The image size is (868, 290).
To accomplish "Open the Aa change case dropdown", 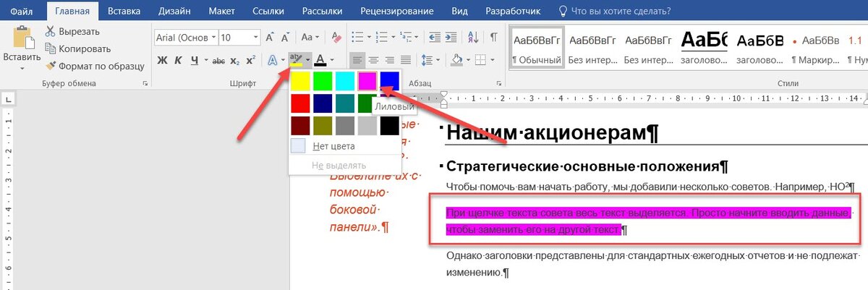I will pos(310,38).
